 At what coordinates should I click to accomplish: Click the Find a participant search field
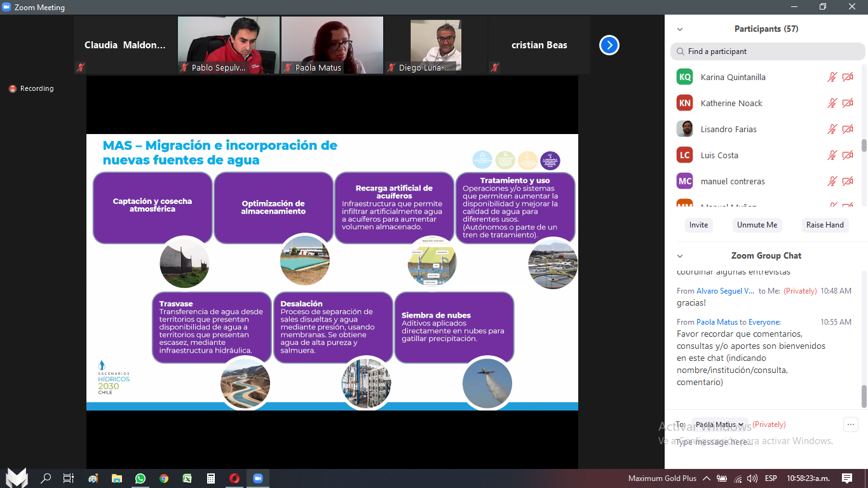(768, 51)
